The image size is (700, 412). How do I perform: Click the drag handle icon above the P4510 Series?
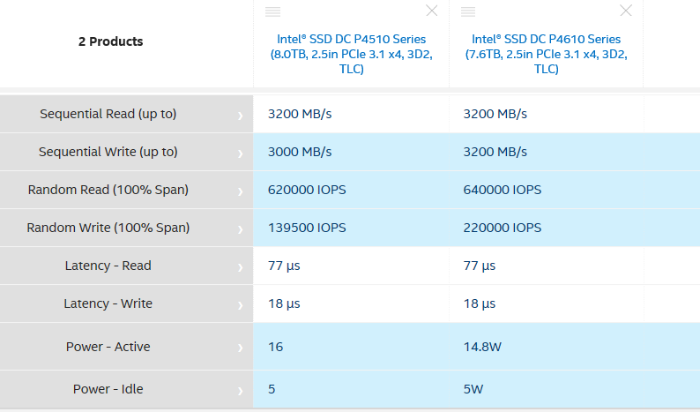tap(272, 11)
